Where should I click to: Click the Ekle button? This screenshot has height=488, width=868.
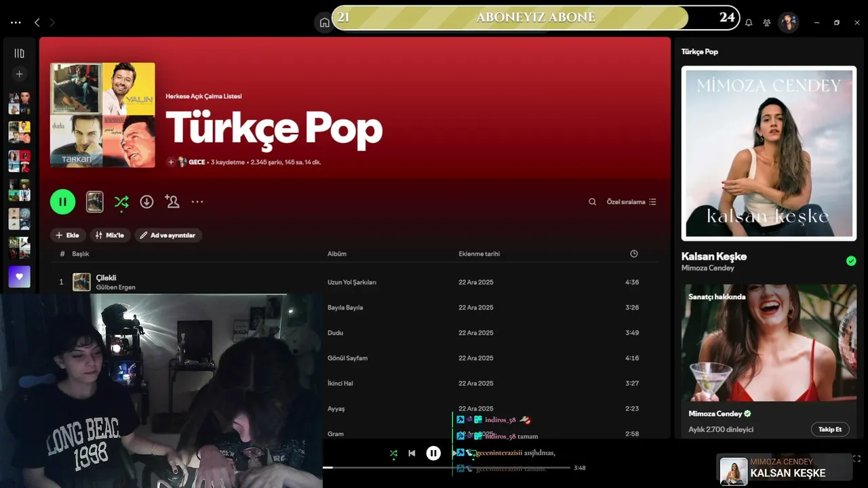pos(68,235)
